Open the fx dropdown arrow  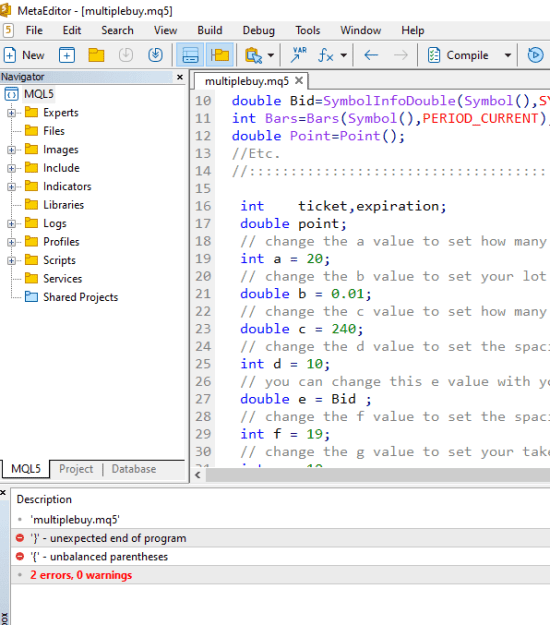point(344,55)
